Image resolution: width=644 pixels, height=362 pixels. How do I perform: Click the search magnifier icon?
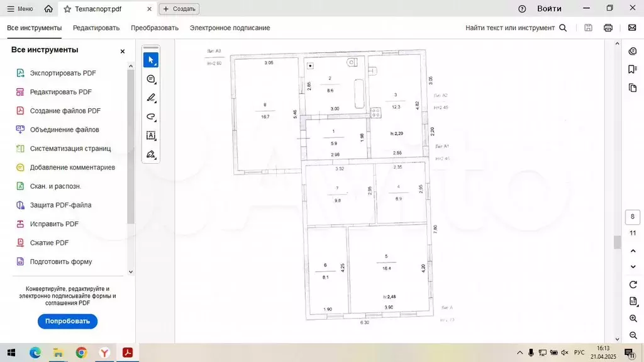(x=563, y=28)
